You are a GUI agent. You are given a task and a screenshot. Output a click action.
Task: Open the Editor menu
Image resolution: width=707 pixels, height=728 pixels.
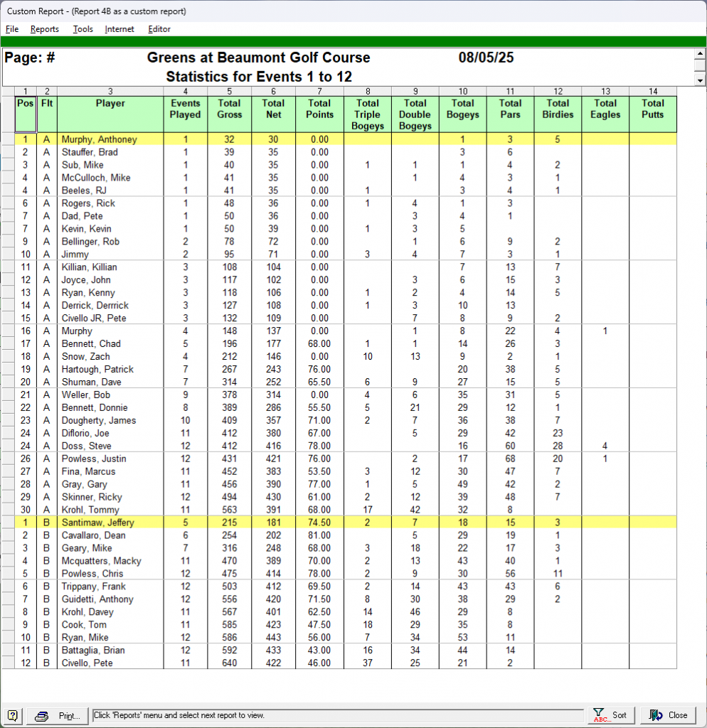pos(159,29)
